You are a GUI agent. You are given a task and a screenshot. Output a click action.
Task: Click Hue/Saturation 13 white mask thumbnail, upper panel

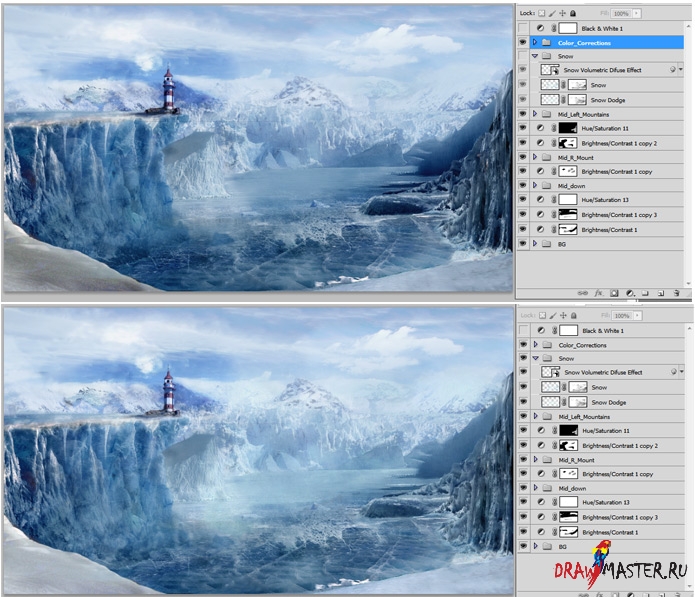tap(567, 199)
